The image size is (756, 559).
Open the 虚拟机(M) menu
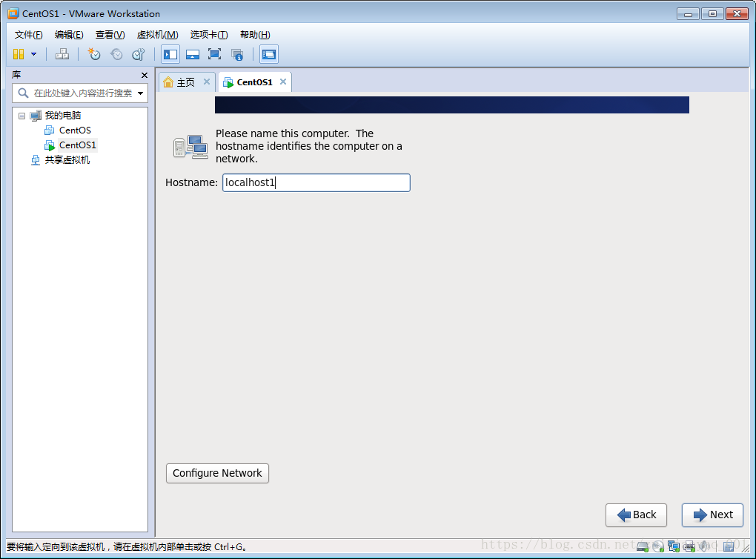coord(158,35)
